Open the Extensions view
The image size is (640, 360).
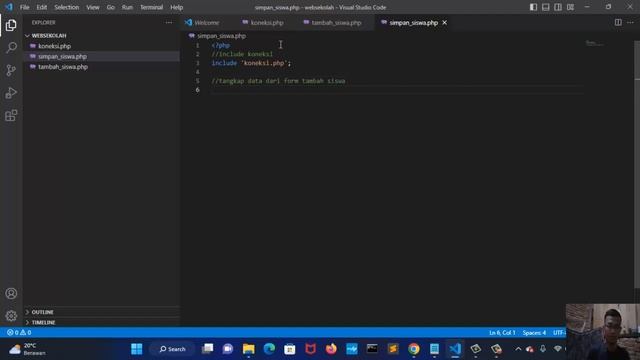pos(11,116)
